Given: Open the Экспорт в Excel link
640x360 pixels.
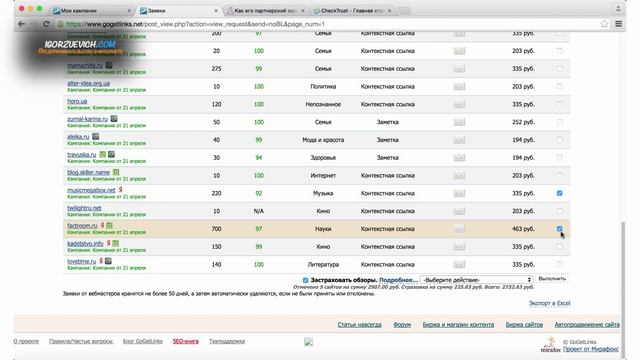Looking at the screenshot, I should pos(549,303).
